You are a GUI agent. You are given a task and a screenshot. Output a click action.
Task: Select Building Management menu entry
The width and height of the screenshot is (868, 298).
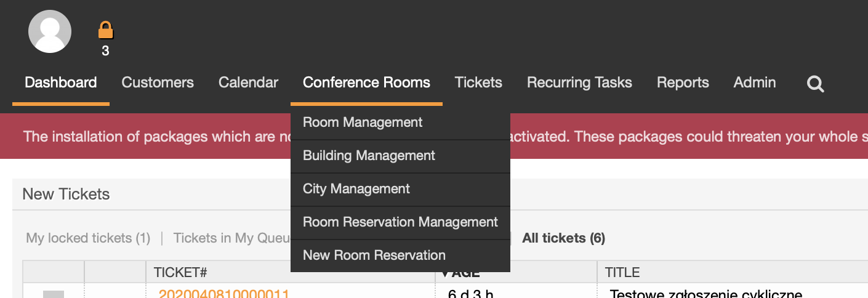400,156
